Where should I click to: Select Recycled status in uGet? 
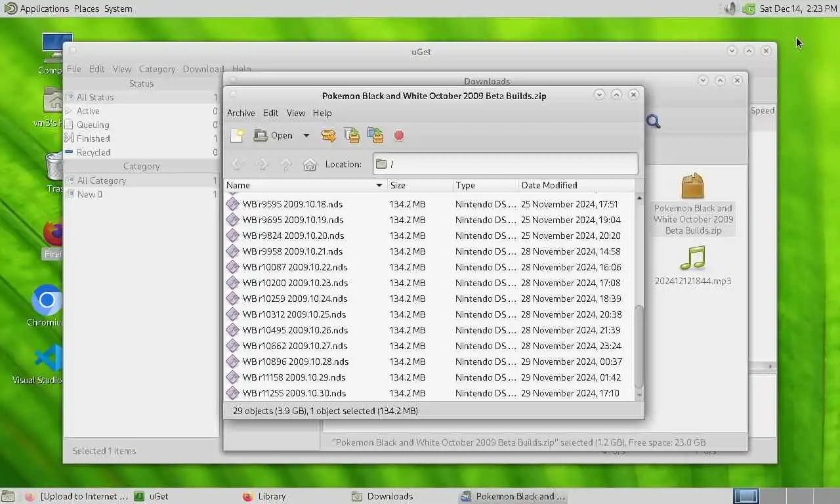click(141, 152)
